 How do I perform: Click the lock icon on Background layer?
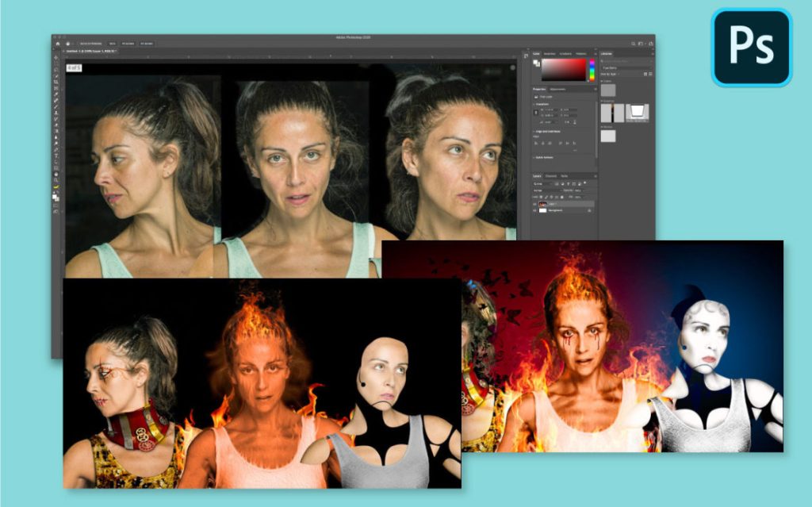coord(591,211)
